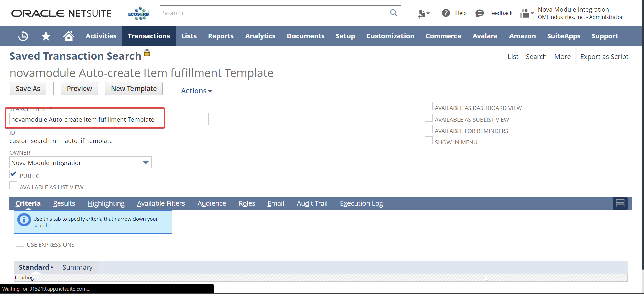Click the Oracle NetSuite logo

(61, 13)
